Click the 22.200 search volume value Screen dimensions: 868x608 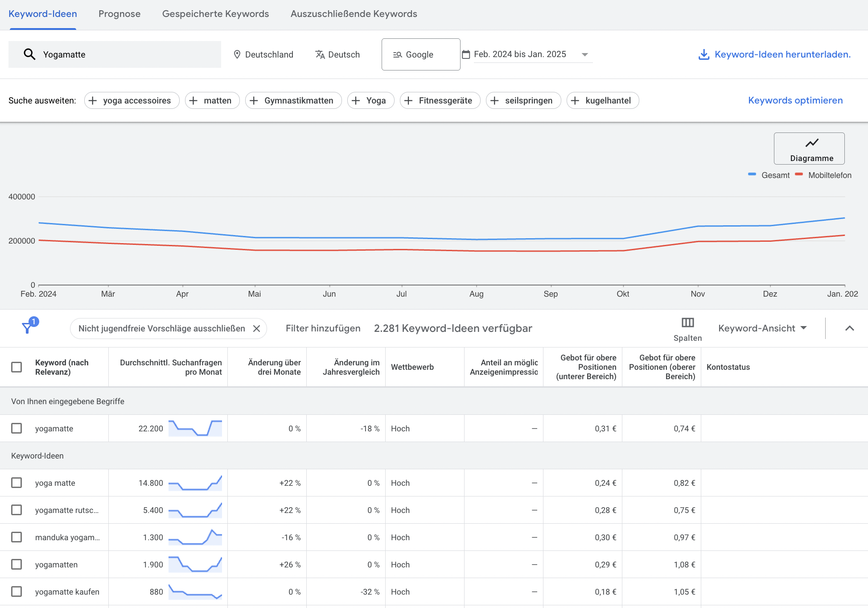[151, 428]
